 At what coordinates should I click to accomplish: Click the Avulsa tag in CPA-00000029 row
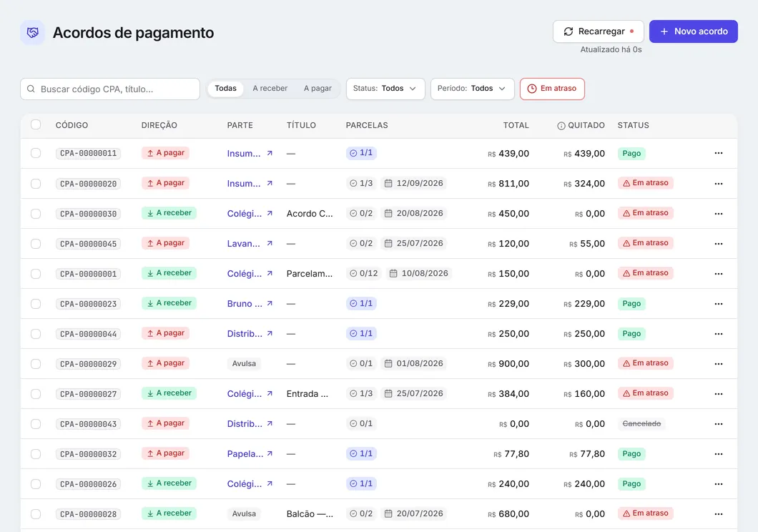244,363
